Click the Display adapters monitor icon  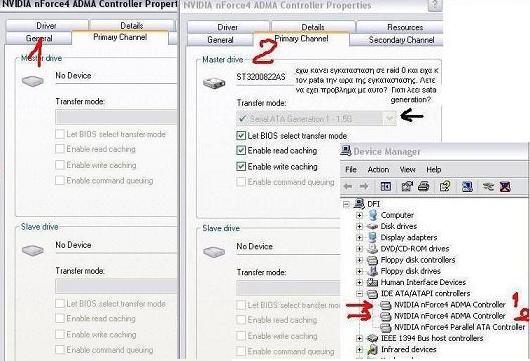372,237
